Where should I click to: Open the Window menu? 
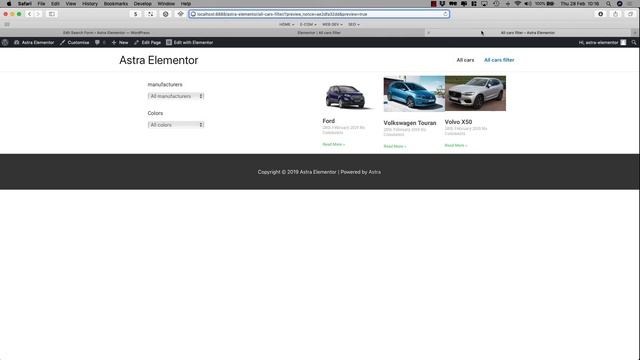tap(166, 4)
